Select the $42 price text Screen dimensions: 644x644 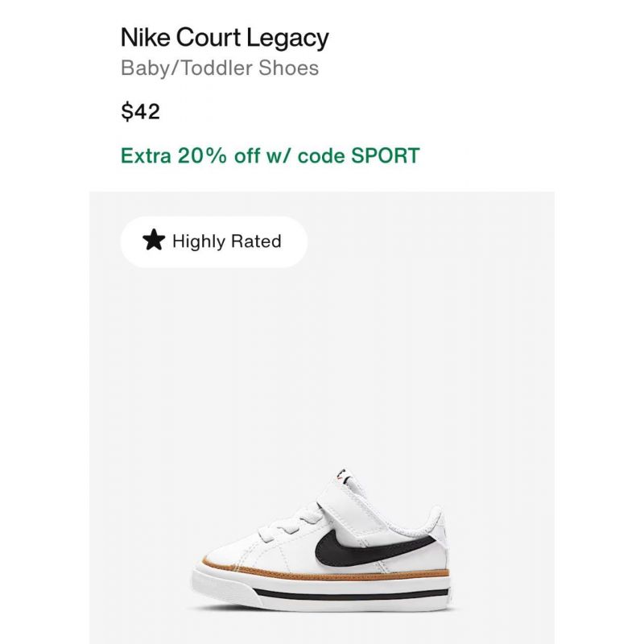click(140, 112)
